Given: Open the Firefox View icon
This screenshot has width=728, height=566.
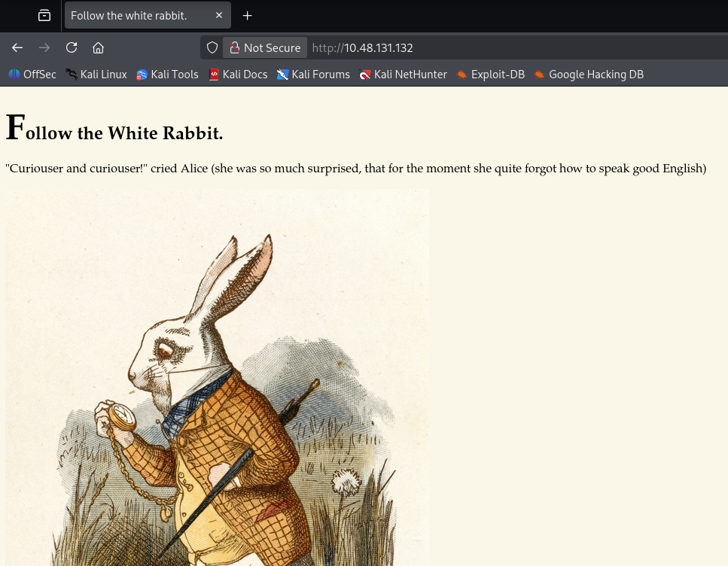Looking at the screenshot, I should 44,15.
